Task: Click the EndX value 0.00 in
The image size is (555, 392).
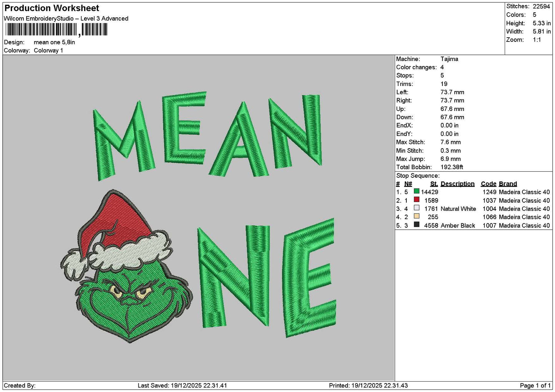Action: [449, 126]
